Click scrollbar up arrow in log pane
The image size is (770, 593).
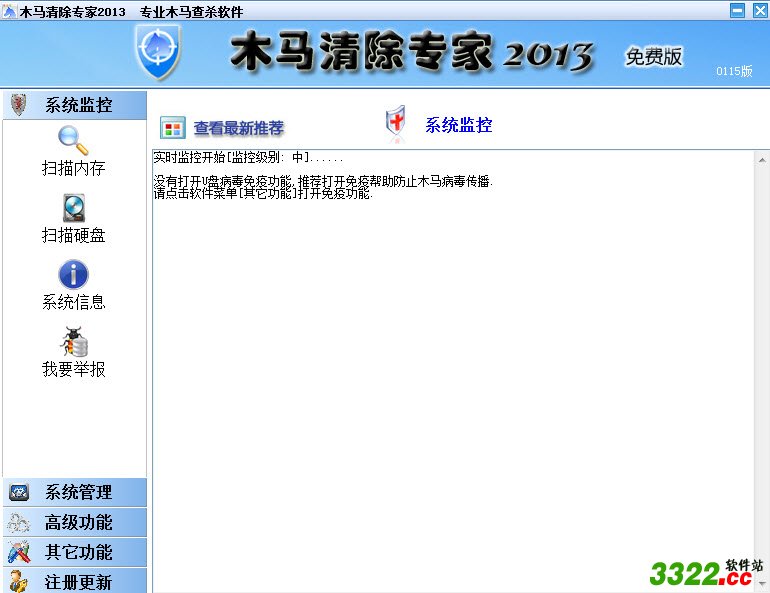pyautogui.click(x=762, y=160)
